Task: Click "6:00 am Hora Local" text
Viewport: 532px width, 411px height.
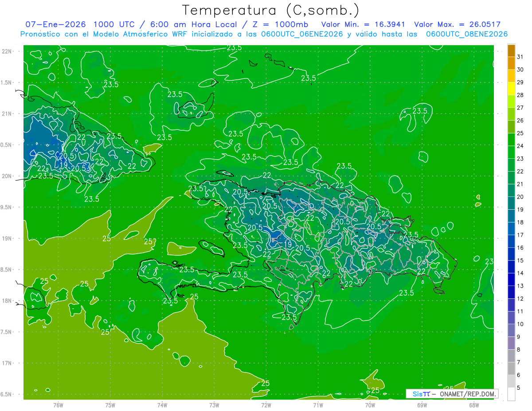Action: (x=193, y=24)
